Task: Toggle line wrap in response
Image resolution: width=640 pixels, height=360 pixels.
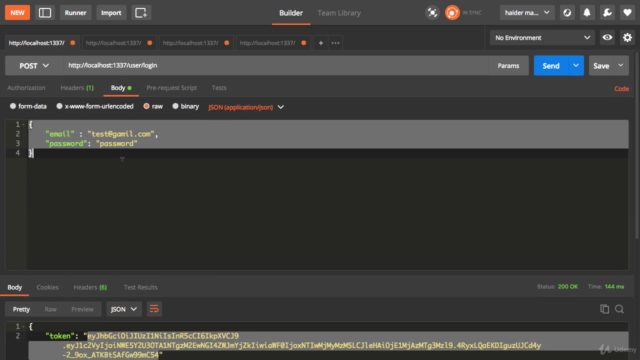Action: 154,309
